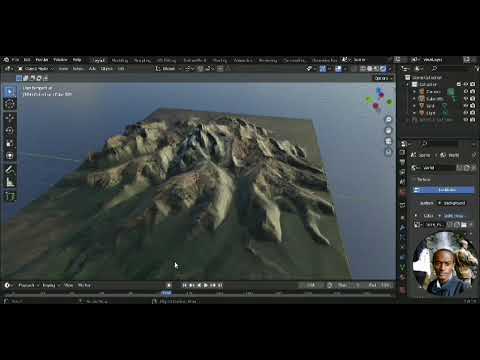
Task: Collapse the Surface panel in world properties
Action: pos(423,180)
